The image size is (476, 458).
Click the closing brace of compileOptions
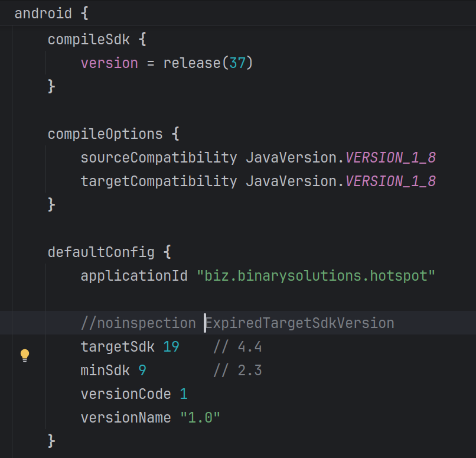(51, 204)
